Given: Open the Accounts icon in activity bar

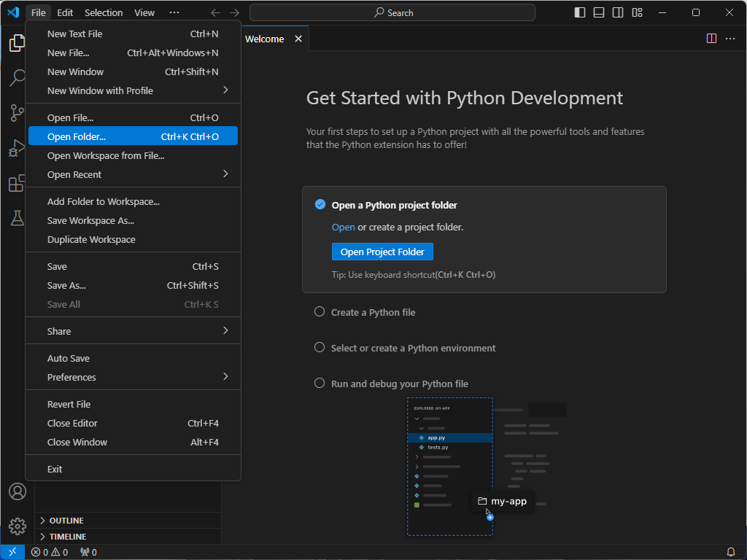Looking at the screenshot, I should (18, 491).
